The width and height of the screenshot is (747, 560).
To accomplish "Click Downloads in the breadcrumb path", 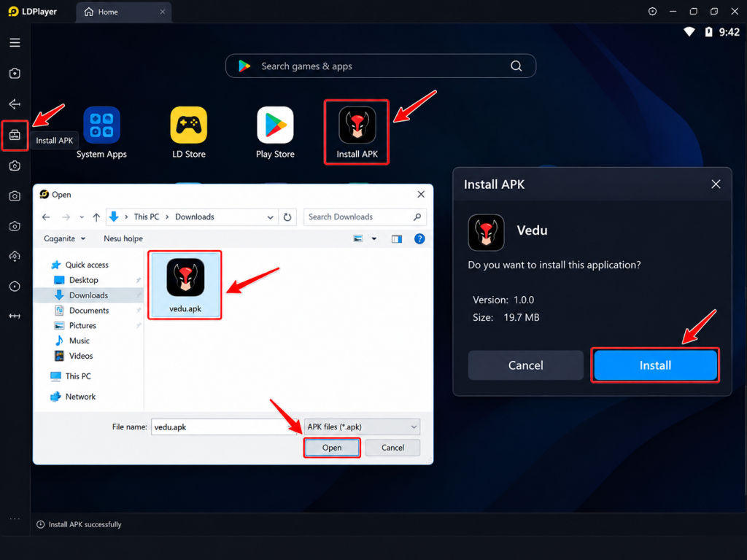I will (x=194, y=217).
